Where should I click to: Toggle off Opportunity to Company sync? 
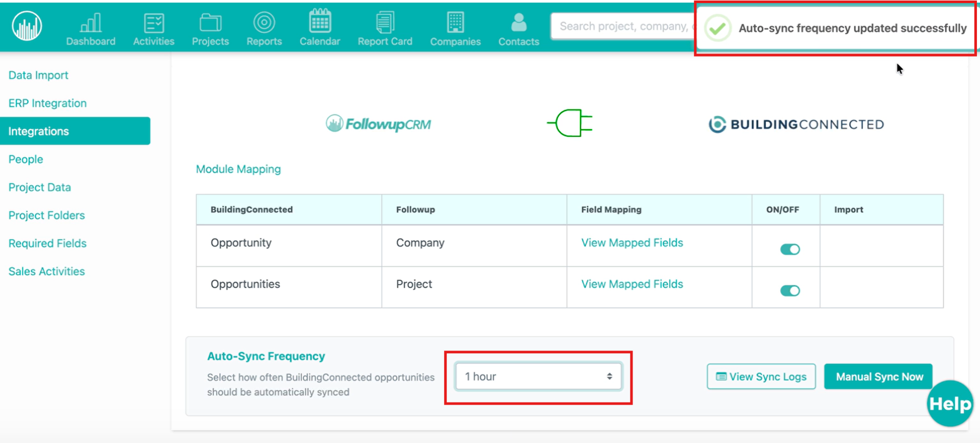point(789,249)
